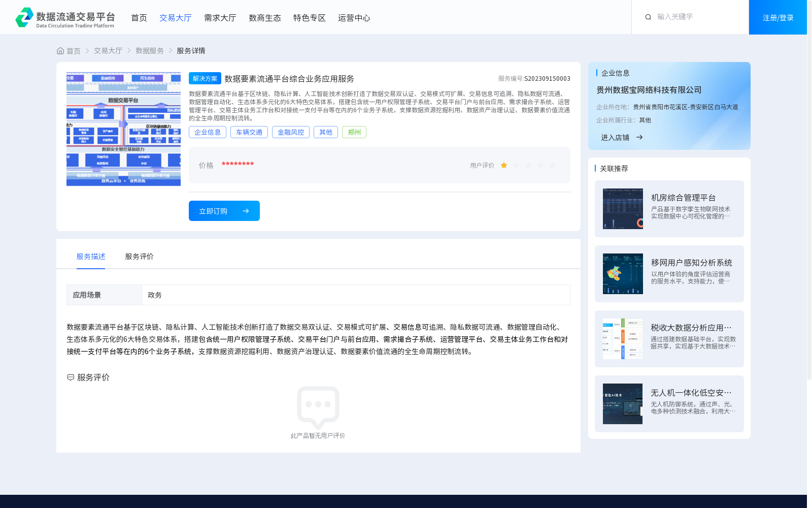Switch to the 服务描述 tab
Viewport: 812px width, 508px height.
point(91,257)
